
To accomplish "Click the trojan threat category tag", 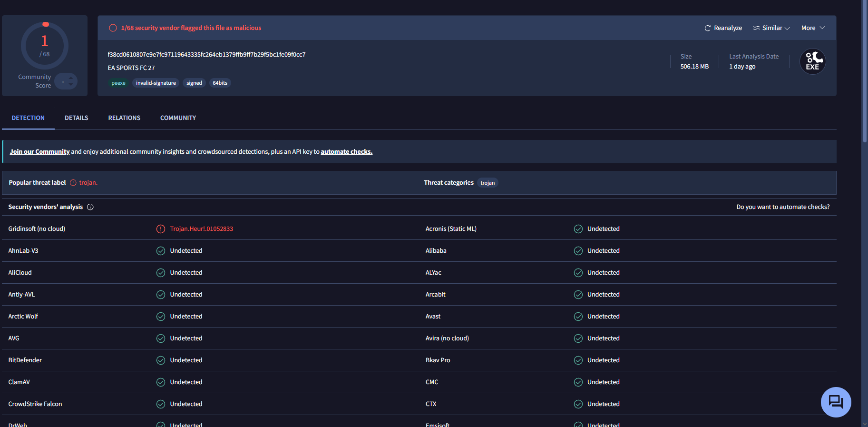I will (x=488, y=183).
